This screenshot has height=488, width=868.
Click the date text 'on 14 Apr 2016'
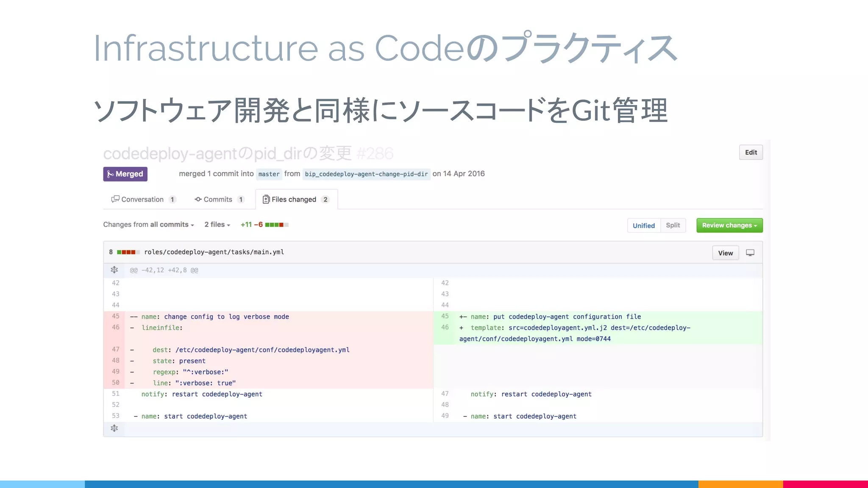pos(459,174)
